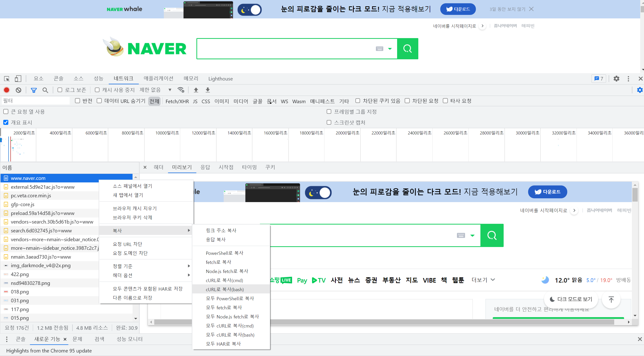Image resolution: width=644 pixels, height=356 pixels.
Task: Open network search with magnifier icon
Action: (45, 90)
